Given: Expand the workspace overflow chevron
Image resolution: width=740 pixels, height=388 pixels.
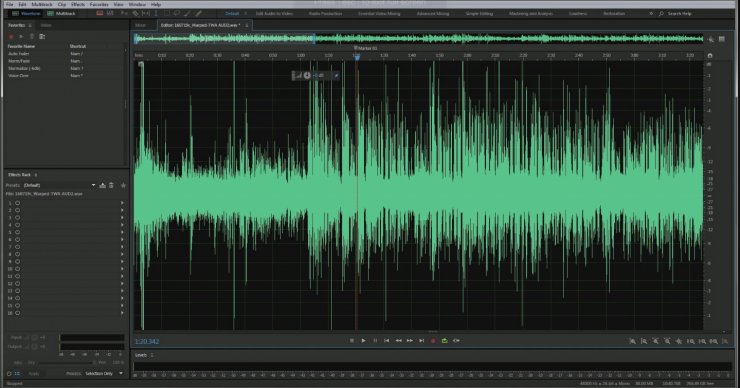Looking at the screenshot, I should click(x=651, y=14).
